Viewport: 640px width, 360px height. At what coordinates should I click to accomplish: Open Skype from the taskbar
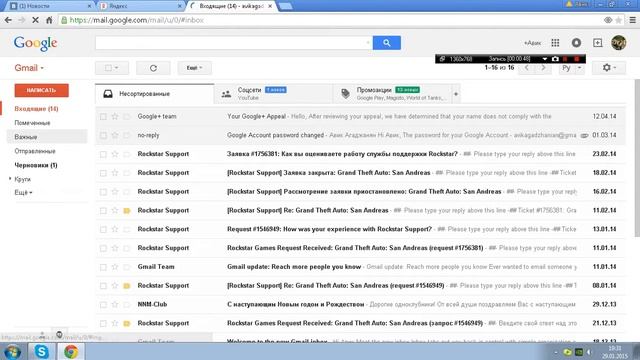42,351
